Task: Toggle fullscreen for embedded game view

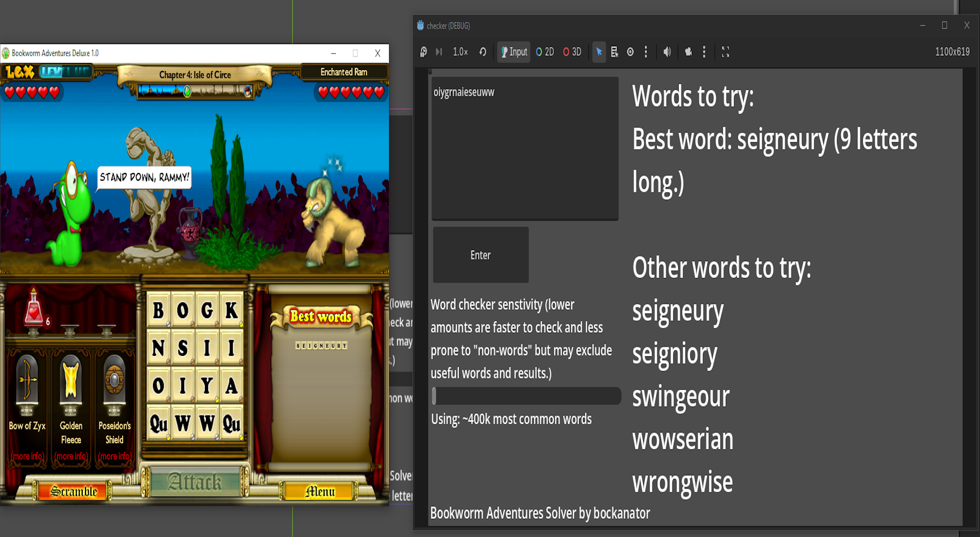Action: click(x=725, y=52)
